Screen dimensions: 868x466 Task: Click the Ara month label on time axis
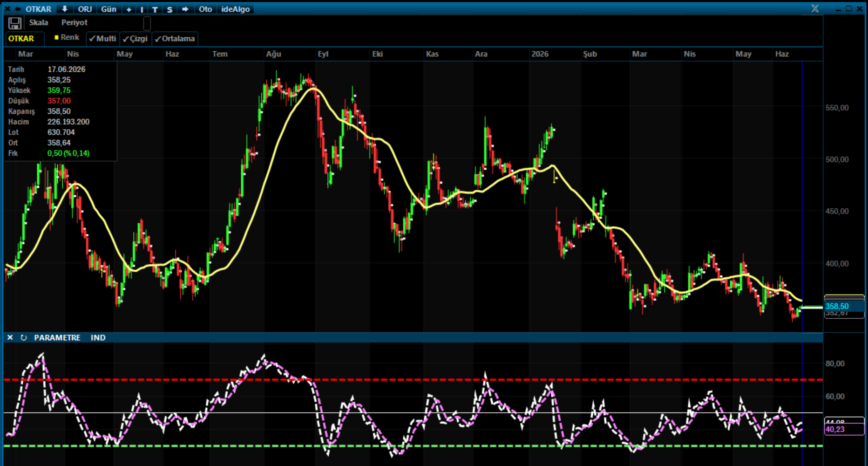[x=481, y=54]
